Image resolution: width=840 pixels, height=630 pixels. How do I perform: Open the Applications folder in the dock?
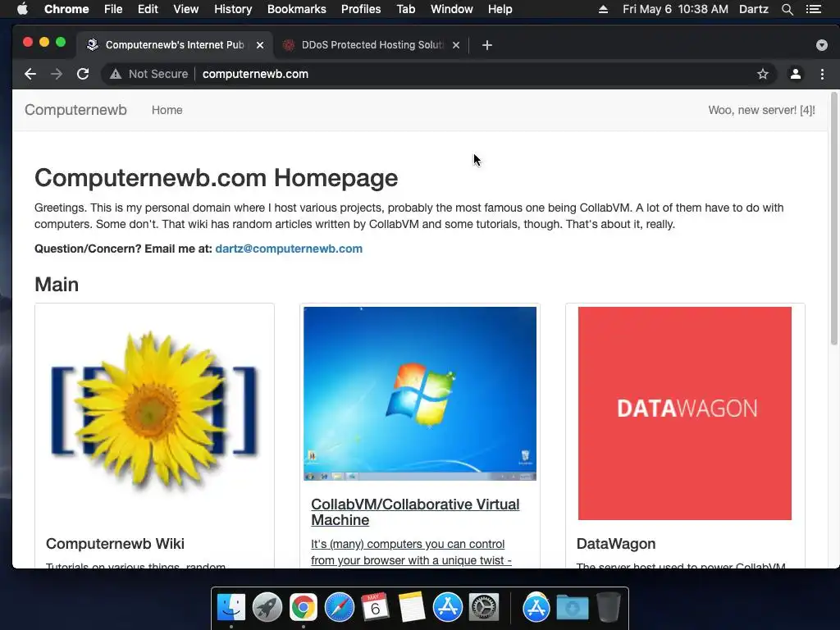[x=536, y=608]
